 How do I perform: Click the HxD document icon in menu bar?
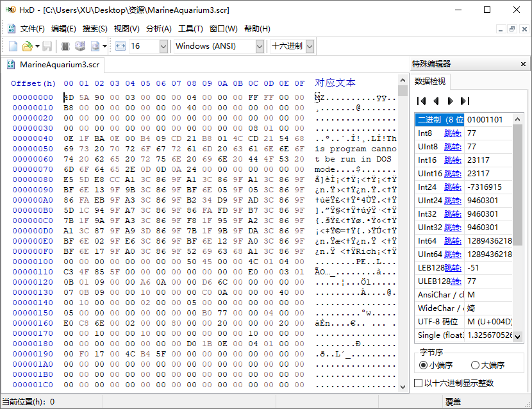click(11, 28)
